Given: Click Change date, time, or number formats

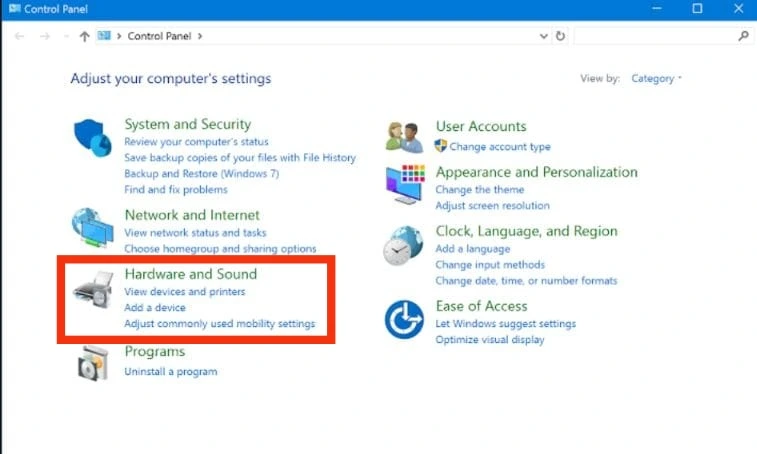Looking at the screenshot, I should (x=526, y=281).
